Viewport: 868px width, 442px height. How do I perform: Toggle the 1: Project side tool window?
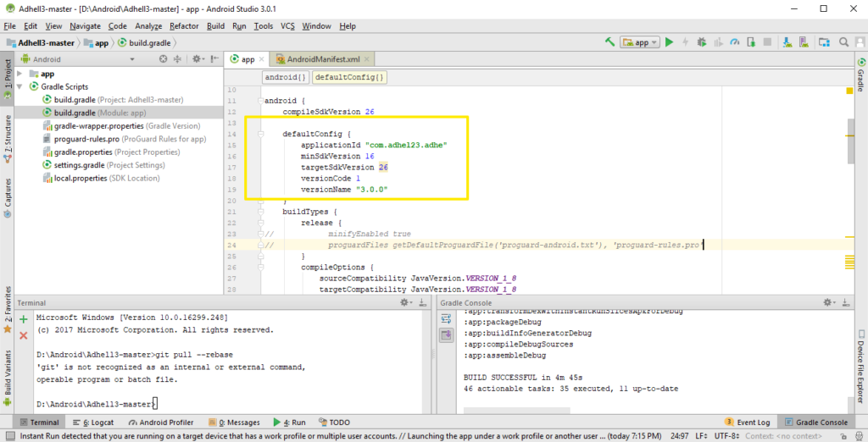click(7, 79)
